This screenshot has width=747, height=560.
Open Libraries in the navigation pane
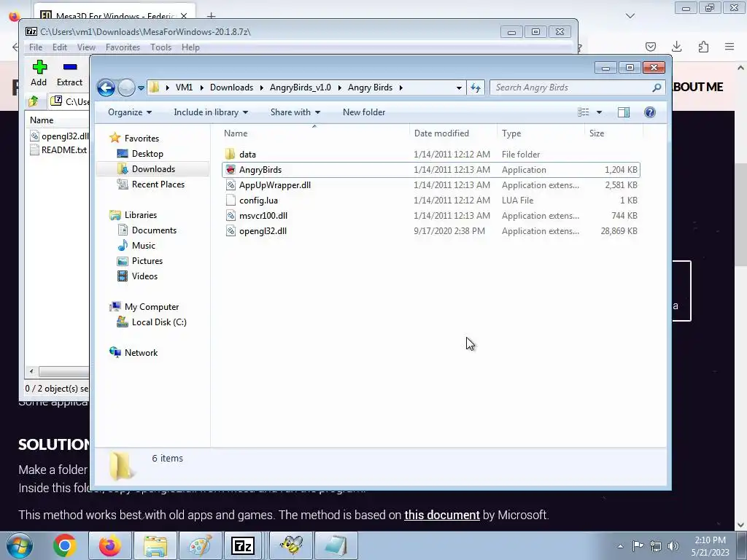click(x=140, y=215)
